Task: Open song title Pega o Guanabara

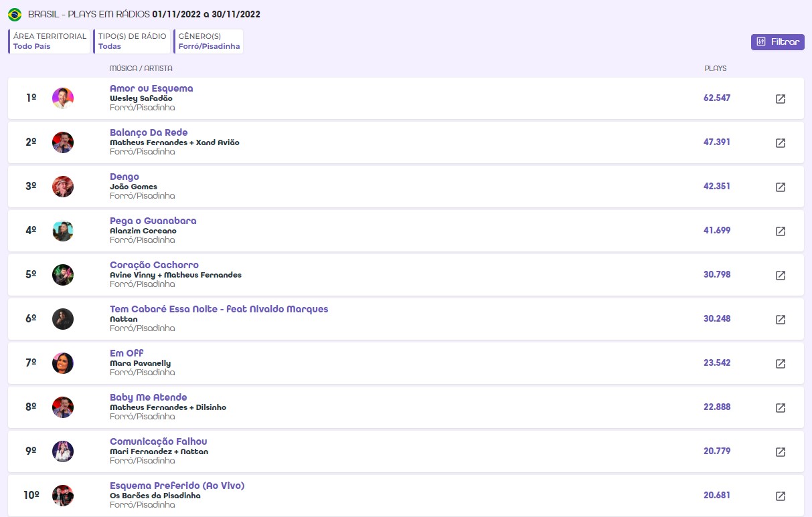Action: [x=153, y=221]
